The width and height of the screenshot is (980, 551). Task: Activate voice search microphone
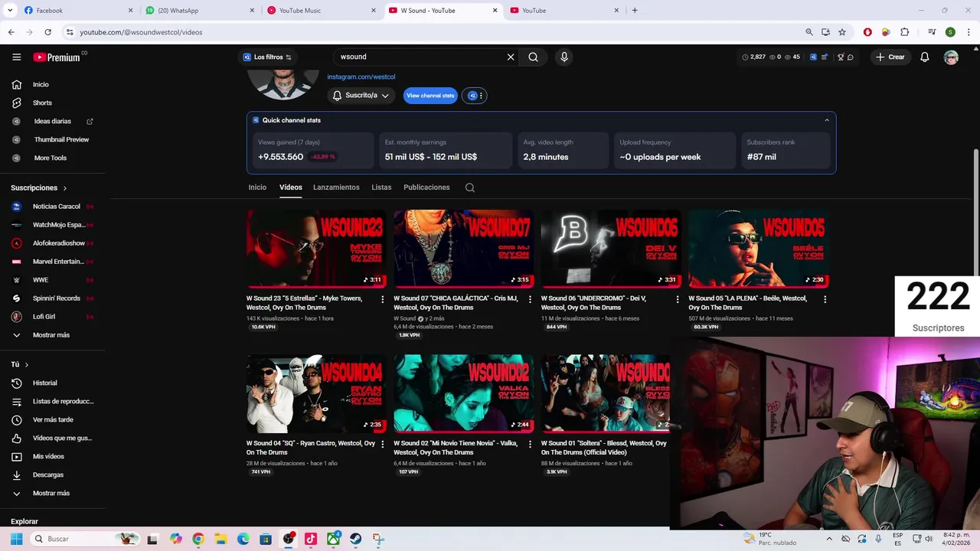pos(564,57)
